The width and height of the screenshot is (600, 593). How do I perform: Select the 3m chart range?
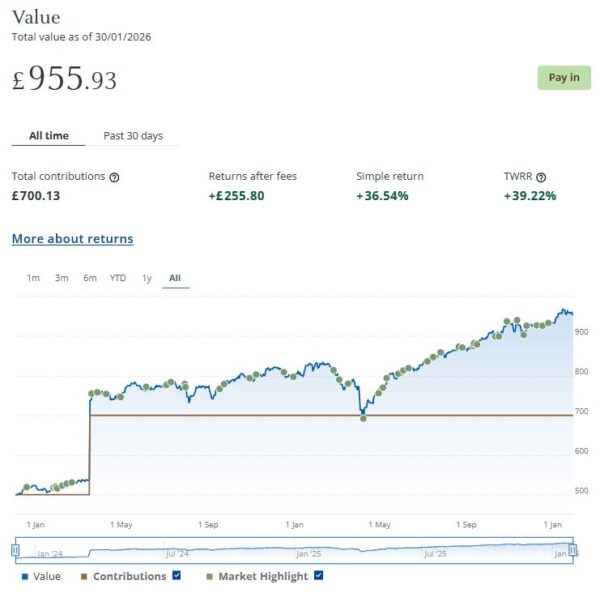(62, 278)
